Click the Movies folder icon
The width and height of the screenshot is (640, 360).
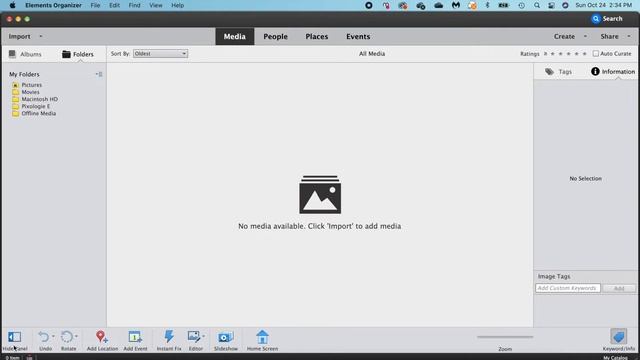tap(16, 92)
